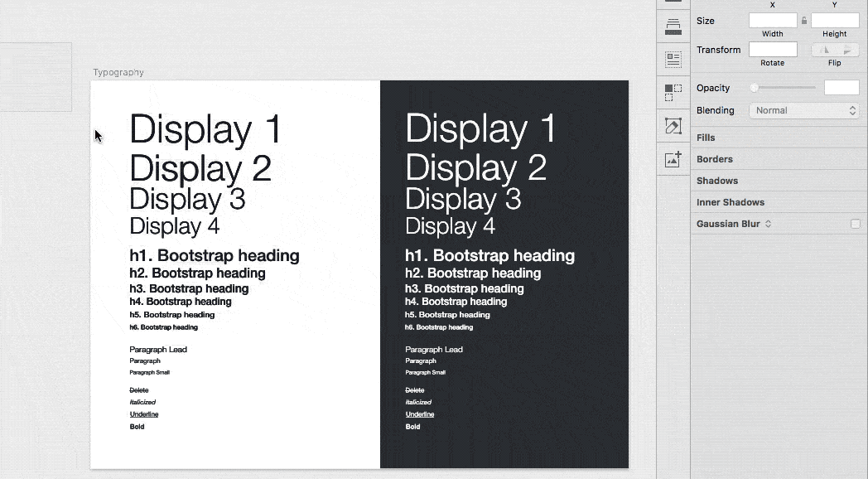The height and width of the screenshot is (479, 868).
Task: Click the Opacity slider handle
Action: coord(754,88)
